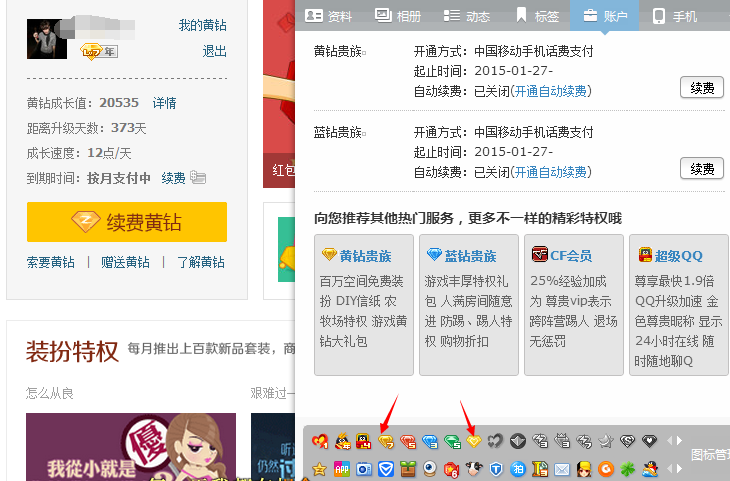Click 续费 link beside 到期时间
Screen dimensions: 730x481
click(x=173, y=178)
